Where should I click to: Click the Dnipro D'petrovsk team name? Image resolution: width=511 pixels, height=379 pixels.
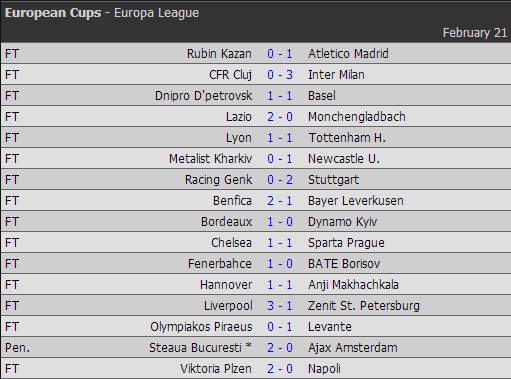coord(203,96)
